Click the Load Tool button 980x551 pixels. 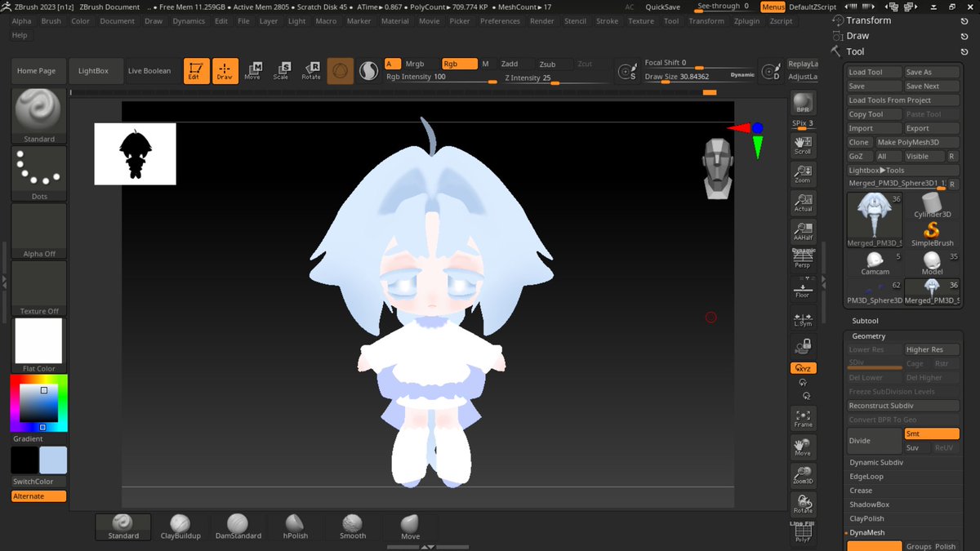[x=874, y=72]
